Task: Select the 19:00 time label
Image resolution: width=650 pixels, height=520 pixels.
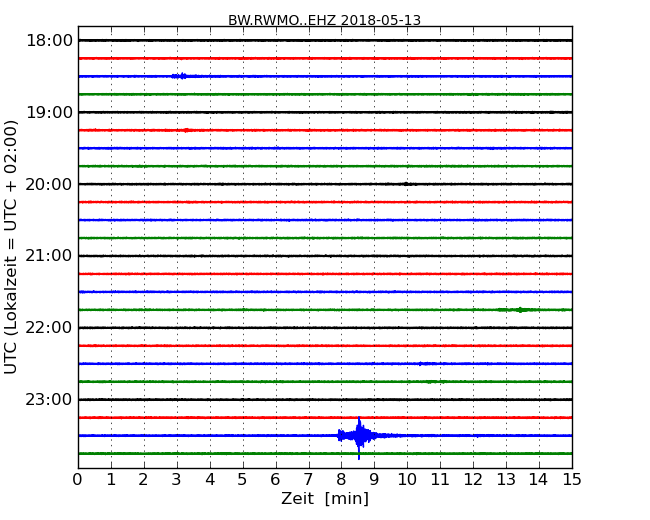Action: tap(49, 112)
